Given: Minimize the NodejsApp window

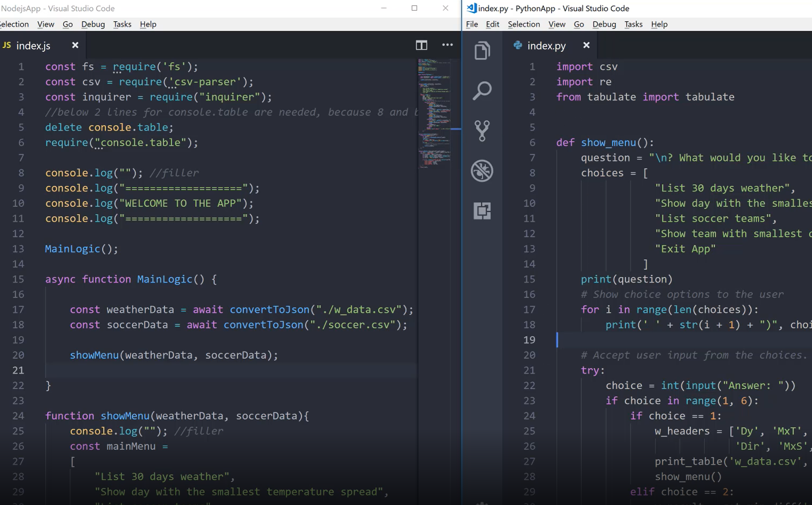Looking at the screenshot, I should [x=384, y=8].
